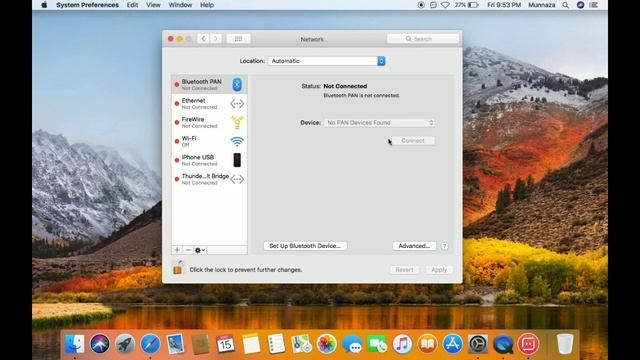Go forward with the right chevron button
Viewport: 640px width, 360px height.
216,39
